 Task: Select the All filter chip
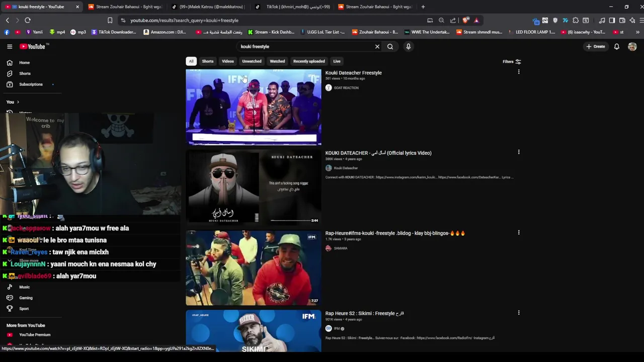[x=191, y=61]
